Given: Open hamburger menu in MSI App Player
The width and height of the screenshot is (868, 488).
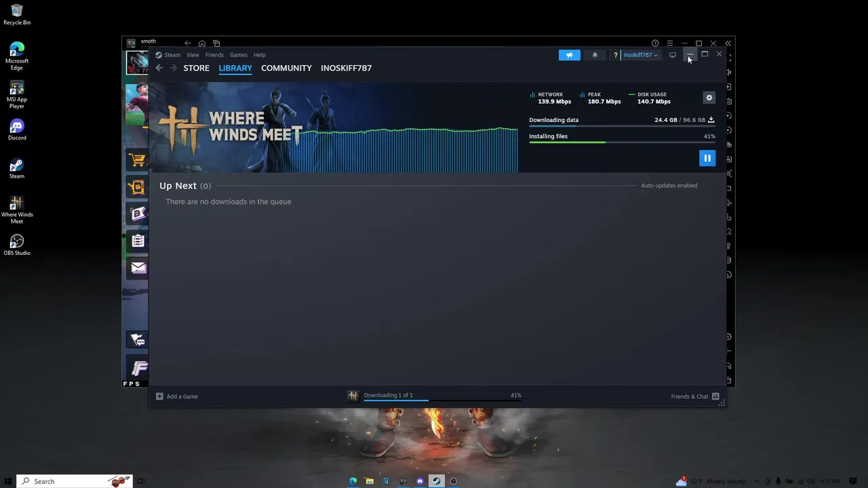Looking at the screenshot, I should coord(670,43).
